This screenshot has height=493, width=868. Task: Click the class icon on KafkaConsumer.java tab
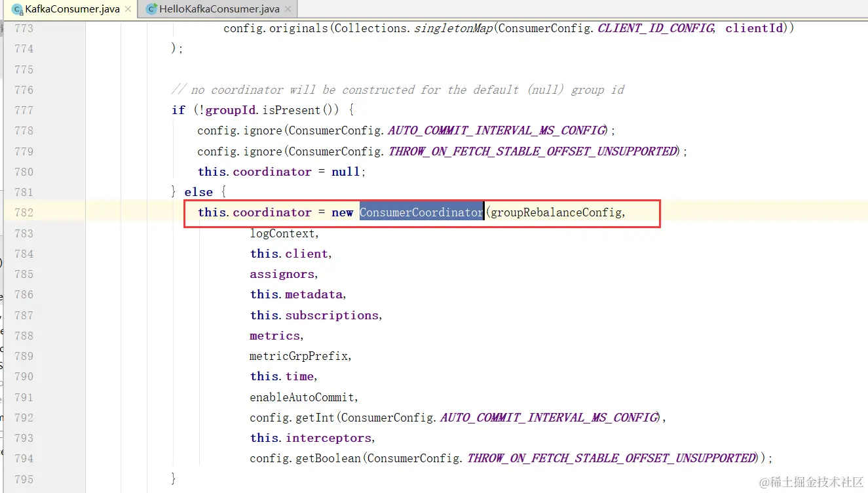coord(17,9)
